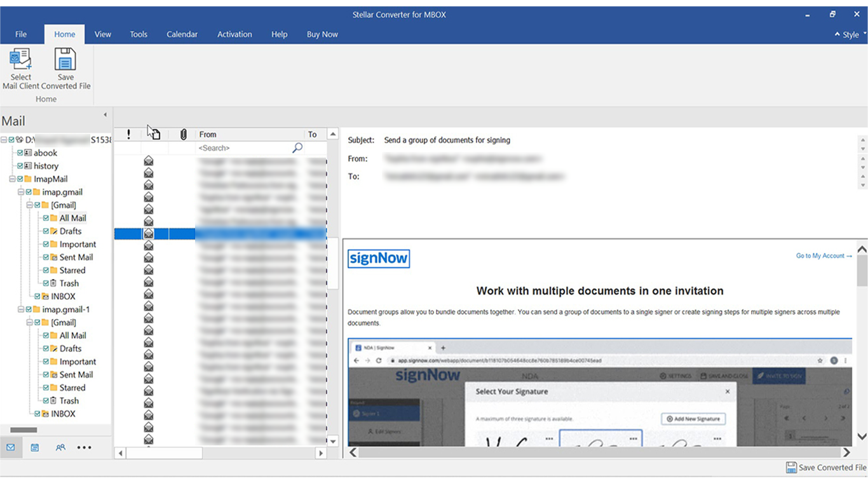This screenshot has width=868, height=488.
Task: Collapse the [Gmail] node under imap.gmail
Action: (x=29, y=205)
